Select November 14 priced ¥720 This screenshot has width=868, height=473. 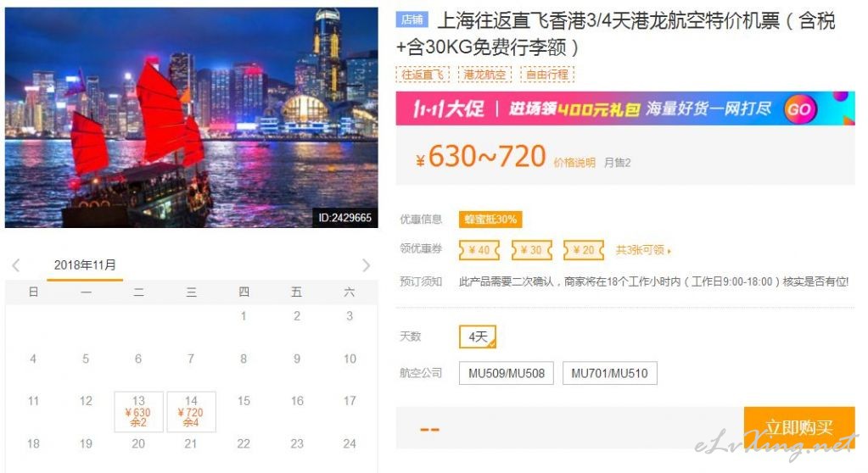click(x=191, y=412)
